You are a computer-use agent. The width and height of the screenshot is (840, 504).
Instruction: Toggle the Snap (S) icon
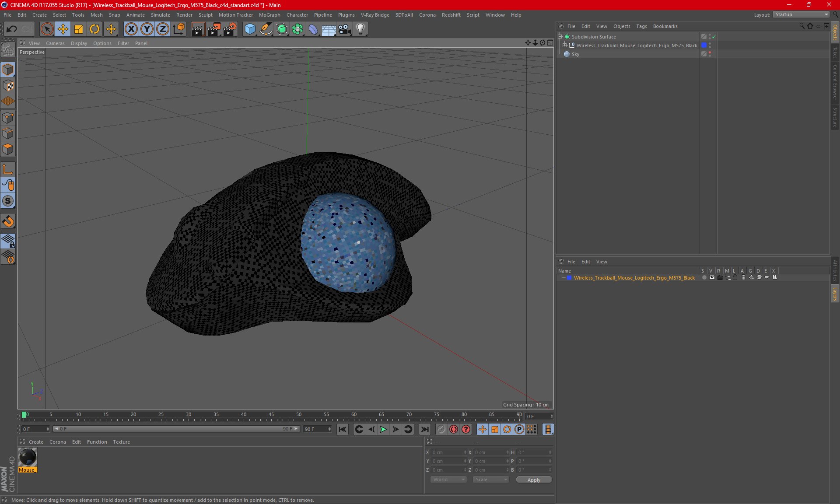click(8, 201)
